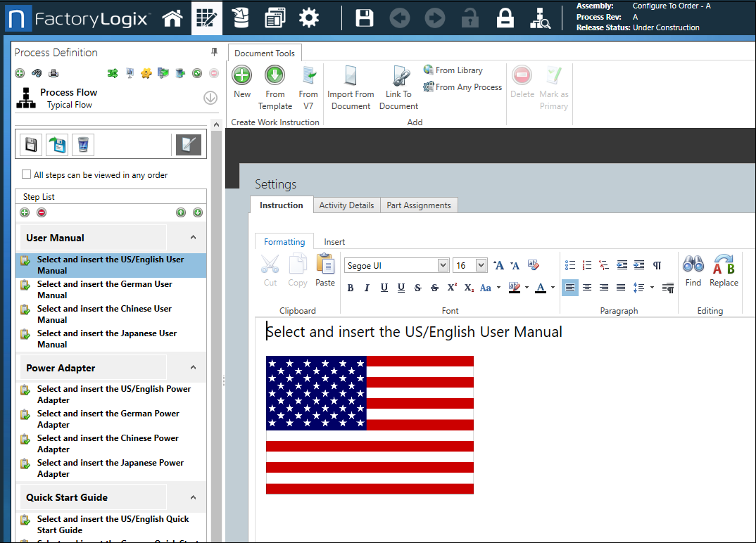This screenshot has height=543, width=756.
Task: Open the font size 16 dropdown
Action: point(481,265)
